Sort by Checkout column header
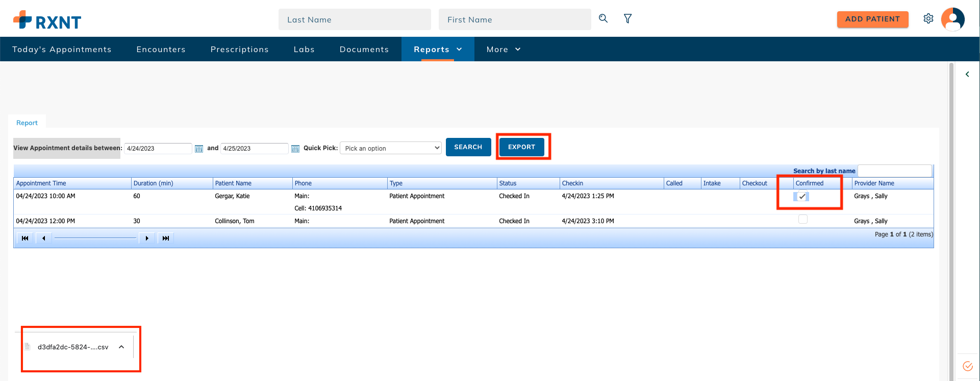This screenshot has height=381, width=980. [x=767, y=183]
